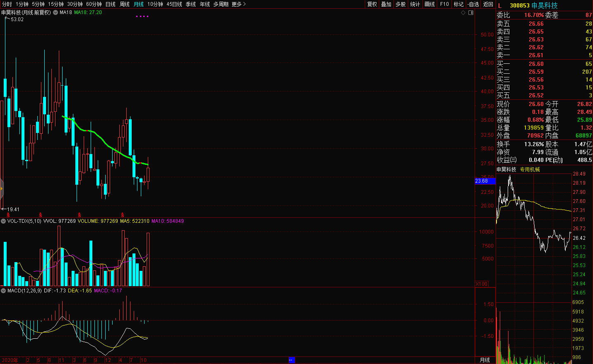This screenshot has height=364, width=593.
Task: Expand the main chart MA18 indicator dropdown
Action: [55, 12]
